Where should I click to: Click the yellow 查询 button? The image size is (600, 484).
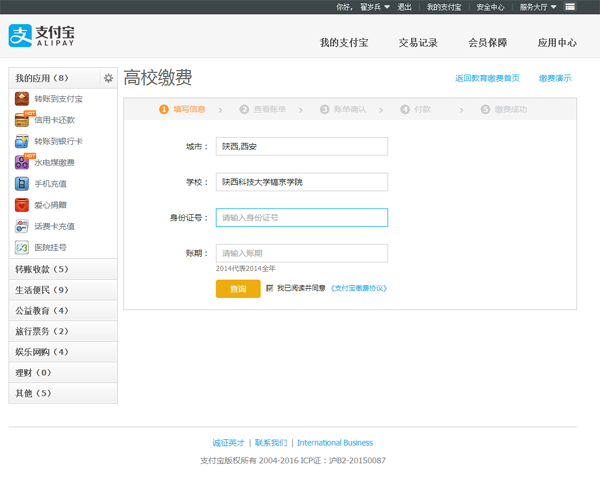[x=238, y=288]
